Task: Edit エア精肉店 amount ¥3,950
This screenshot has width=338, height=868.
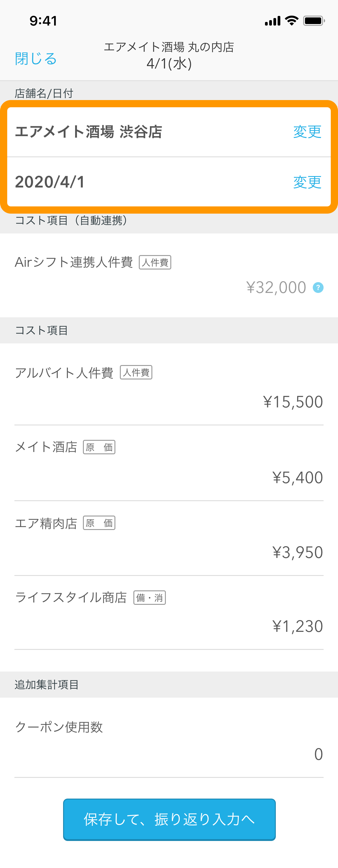Action: (297, 552)
